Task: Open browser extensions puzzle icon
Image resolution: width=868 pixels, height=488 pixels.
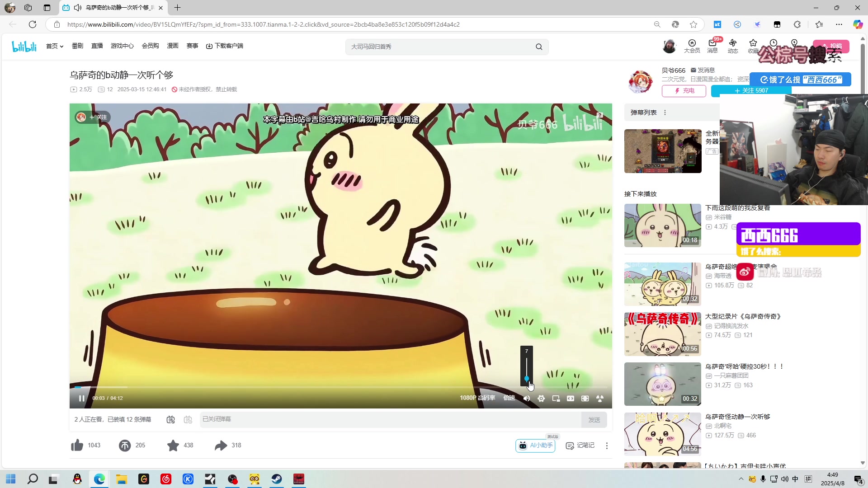Action: (x=797, y=24)
